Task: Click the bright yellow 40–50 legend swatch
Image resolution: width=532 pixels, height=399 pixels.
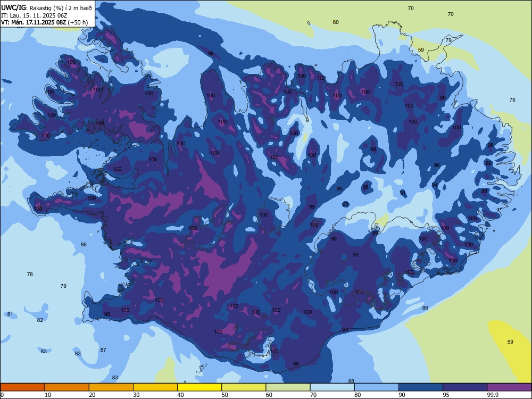Action: (199, 387)
